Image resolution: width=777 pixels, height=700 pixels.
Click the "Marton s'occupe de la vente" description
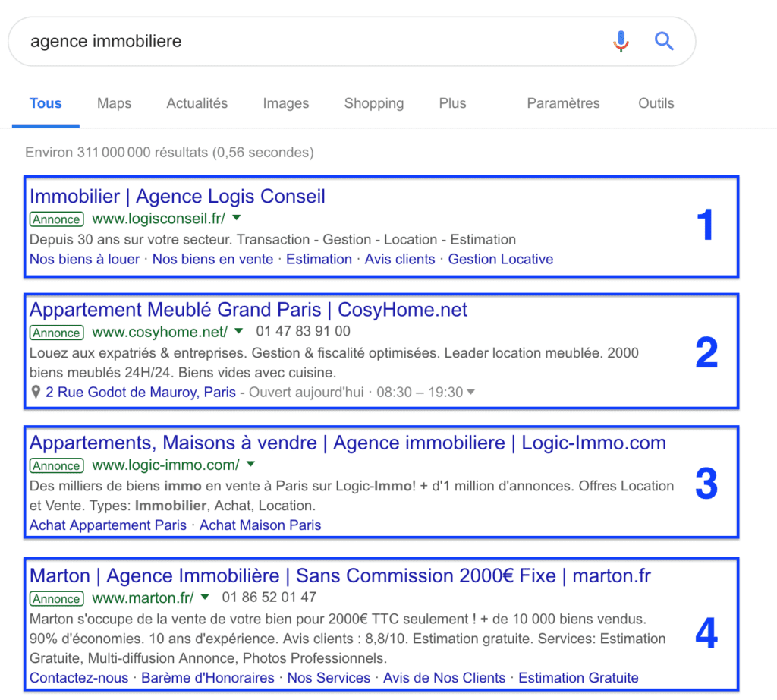pyautogui.click(x=348, y=639)
